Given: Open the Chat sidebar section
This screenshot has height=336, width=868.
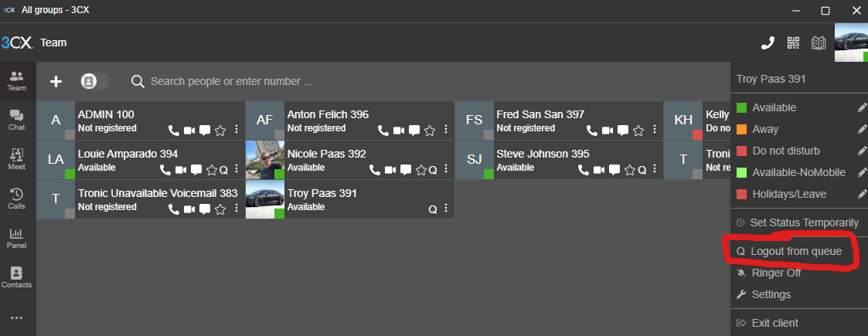Looking at the screenshot, I should pyautogui.click(x=16, y=119).
